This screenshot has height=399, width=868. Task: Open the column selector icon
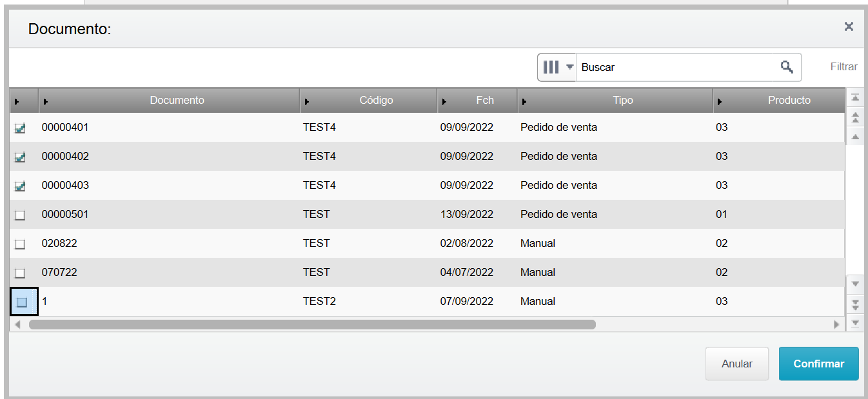(x=551, y=67)
